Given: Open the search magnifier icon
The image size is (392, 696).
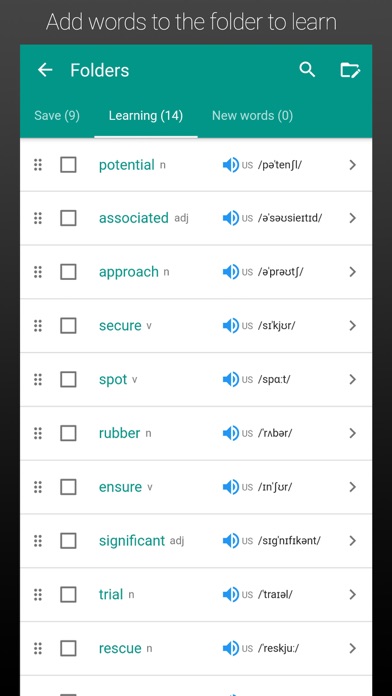Looking at the screenshot, I should 307,70.
